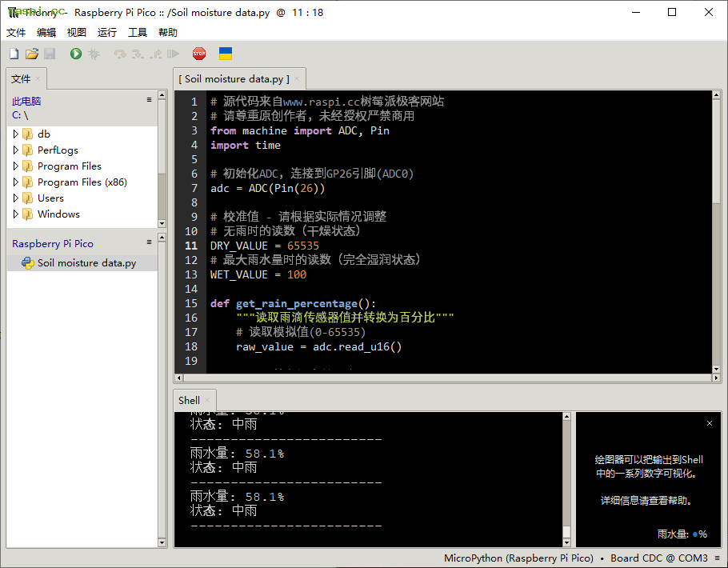Place cursor on DRY_VALUE = 65535 line
The height and width of the screenshot is (568, 728).
[265, 246]
